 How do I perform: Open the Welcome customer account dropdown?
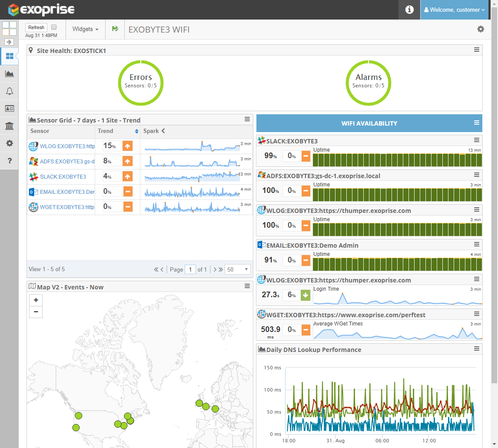click(455, 10)
